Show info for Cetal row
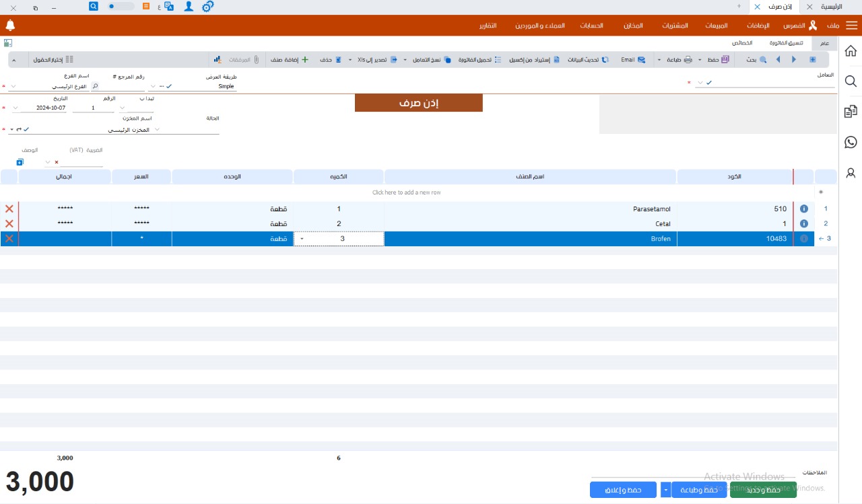862x504 pixels. click(803, 223)
